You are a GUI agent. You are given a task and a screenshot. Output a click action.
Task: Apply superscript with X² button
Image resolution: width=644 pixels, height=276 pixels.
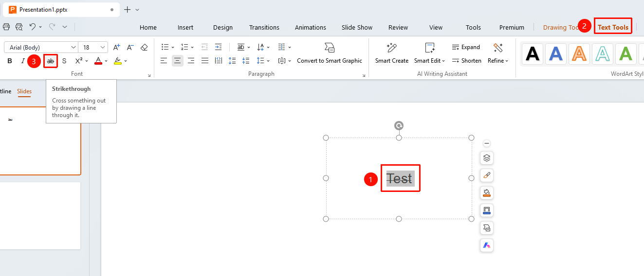(78, 61)
